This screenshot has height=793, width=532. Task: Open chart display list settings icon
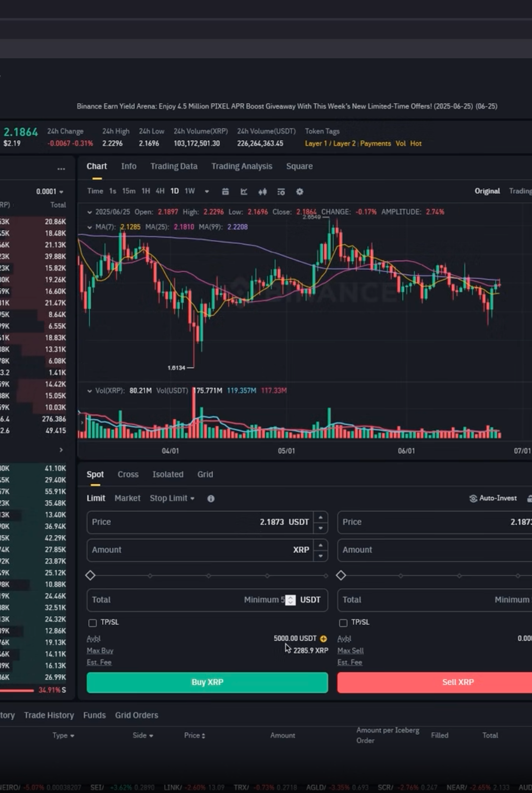[x=281, y=191]
